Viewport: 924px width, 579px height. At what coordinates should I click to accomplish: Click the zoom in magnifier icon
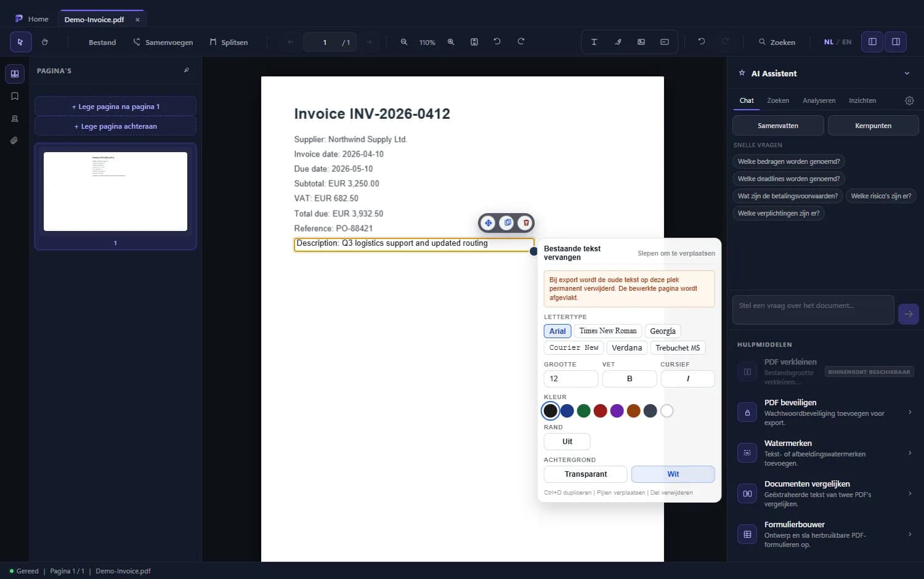click(x=451, y=42)
